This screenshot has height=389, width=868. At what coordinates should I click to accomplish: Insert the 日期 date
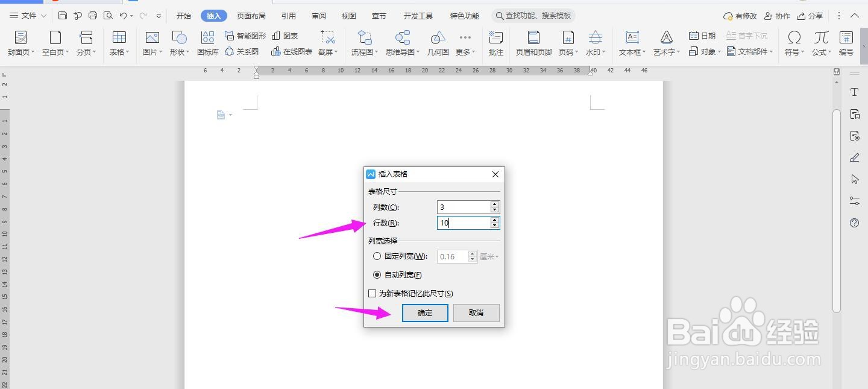pyautogui.click(x=703, y=36)
